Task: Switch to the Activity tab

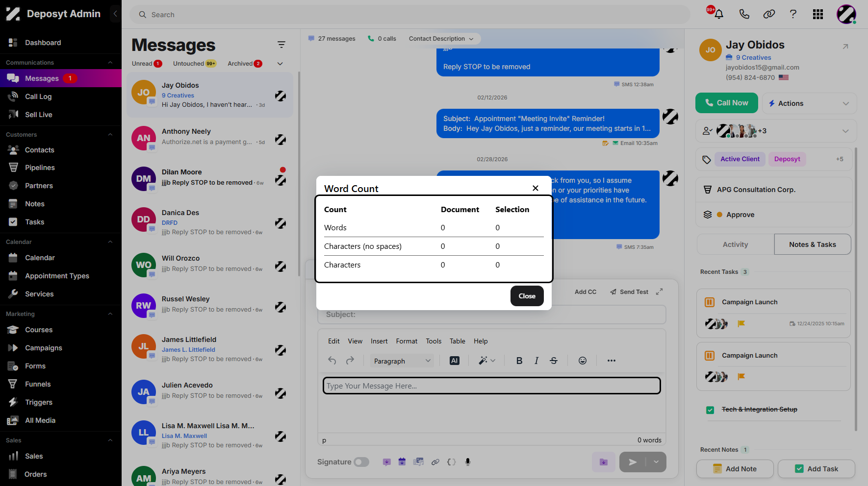Action: 735,244
